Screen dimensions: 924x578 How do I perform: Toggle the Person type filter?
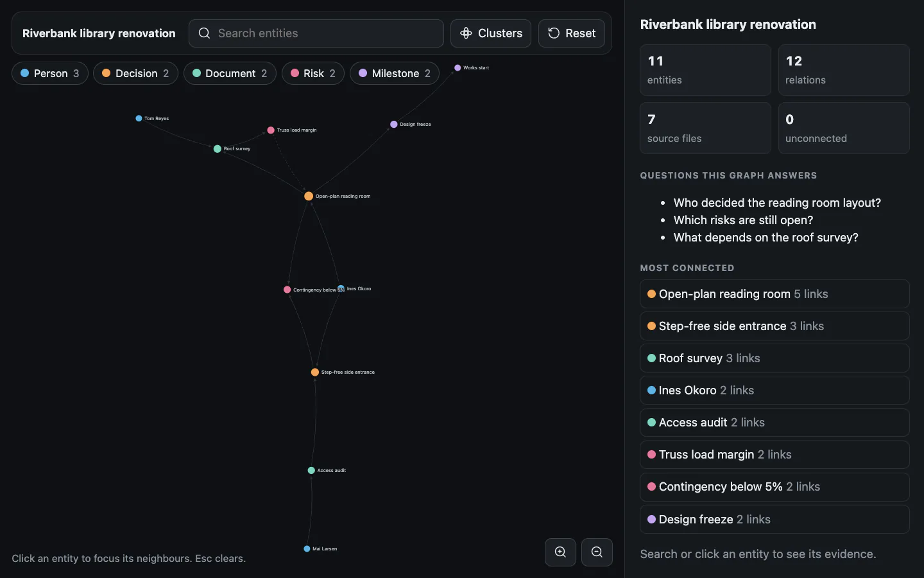click(50, 73)
